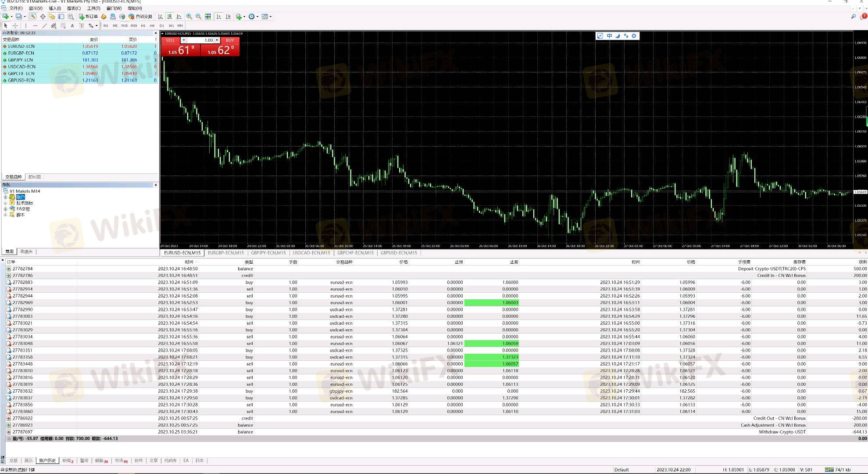Click the 自动交易 auto trading button
This screenshot has height=474, width=868.
140,17
